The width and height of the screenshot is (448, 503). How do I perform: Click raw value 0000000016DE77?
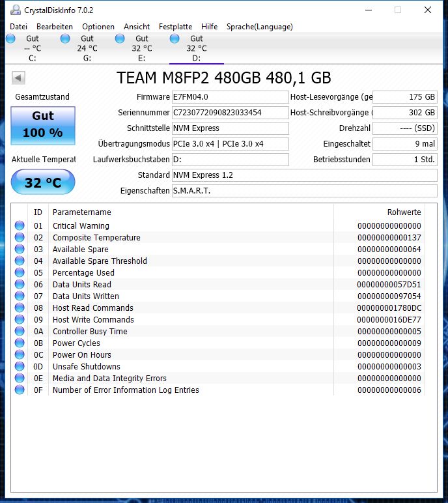(x=389, y=319)
